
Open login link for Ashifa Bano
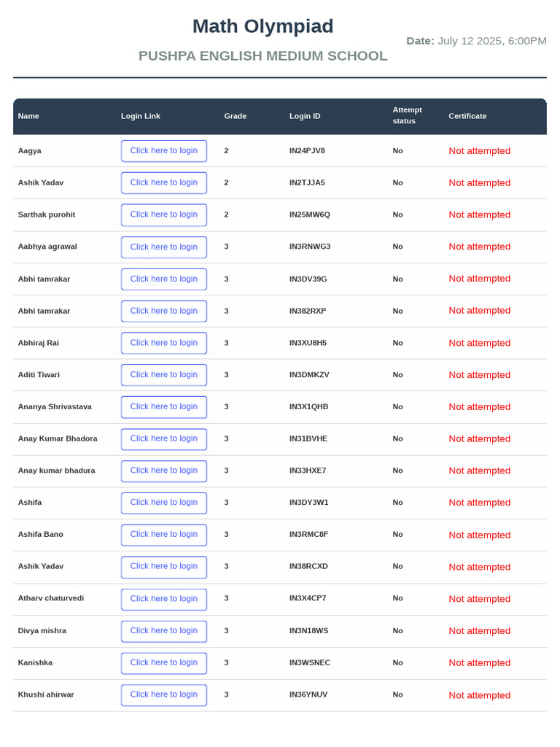[x=164, y=535]
